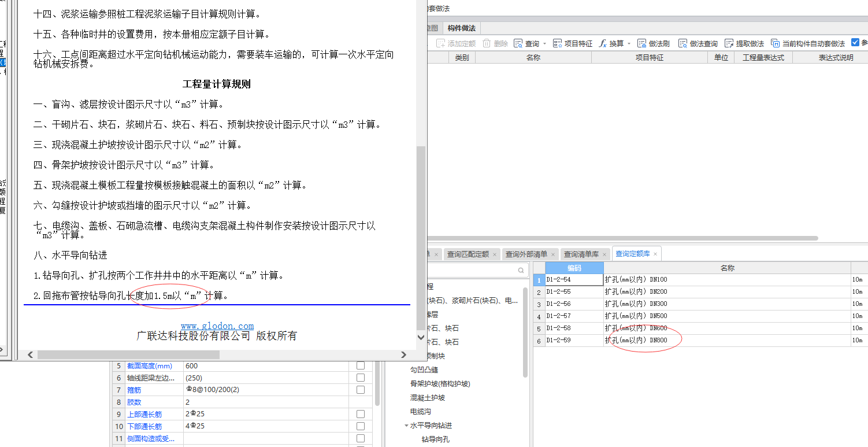This screenshot has width=868, height=447.
Task: Collapse the 水平导向钻进 tree node
Action: point(406,426)
